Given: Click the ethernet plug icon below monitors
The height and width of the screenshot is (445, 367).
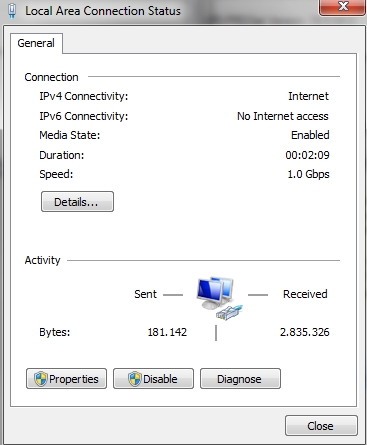Looking at the screenshot, I should click(229, 313).
